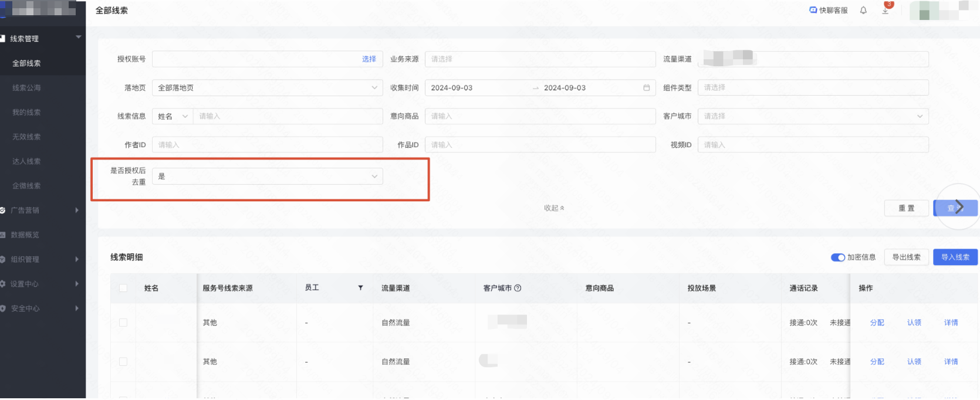Open the 客户城市 dropdown
Image resolution: width=980 pixels, height=400 pixels.
(813, 116)
